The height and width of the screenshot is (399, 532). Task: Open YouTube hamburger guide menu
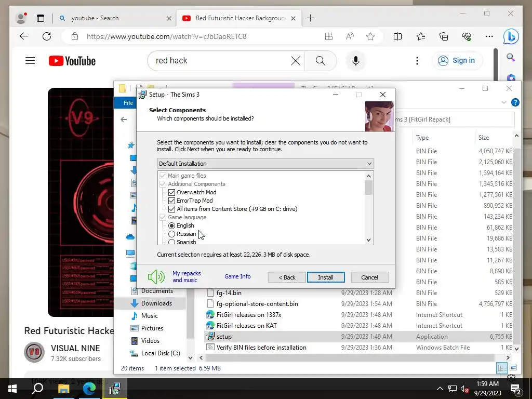click(x=30, y=61)
